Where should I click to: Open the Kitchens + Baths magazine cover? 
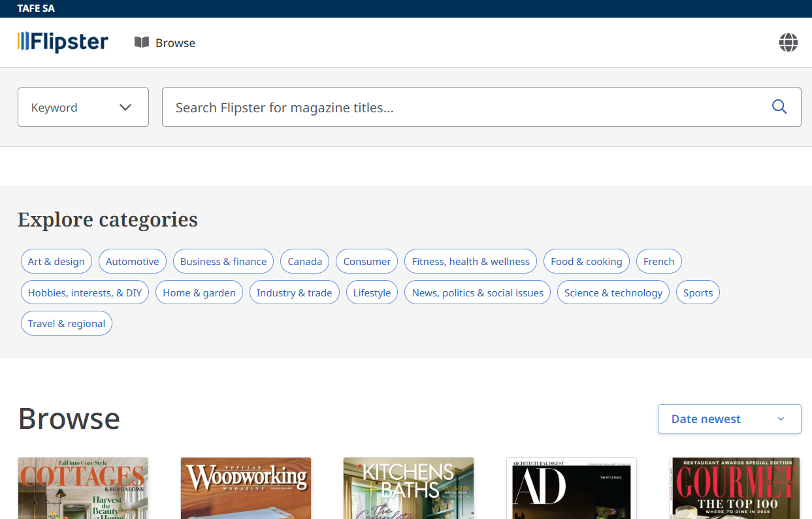click(x=409, y=488)
